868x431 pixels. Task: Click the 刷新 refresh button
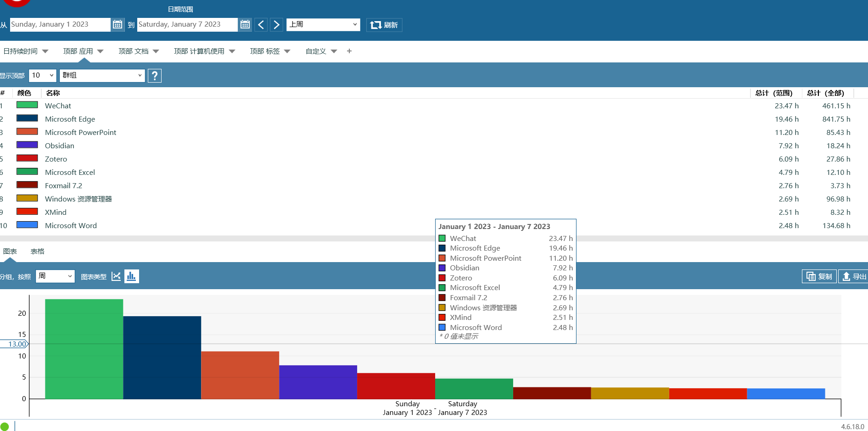[x=384, y=25]
